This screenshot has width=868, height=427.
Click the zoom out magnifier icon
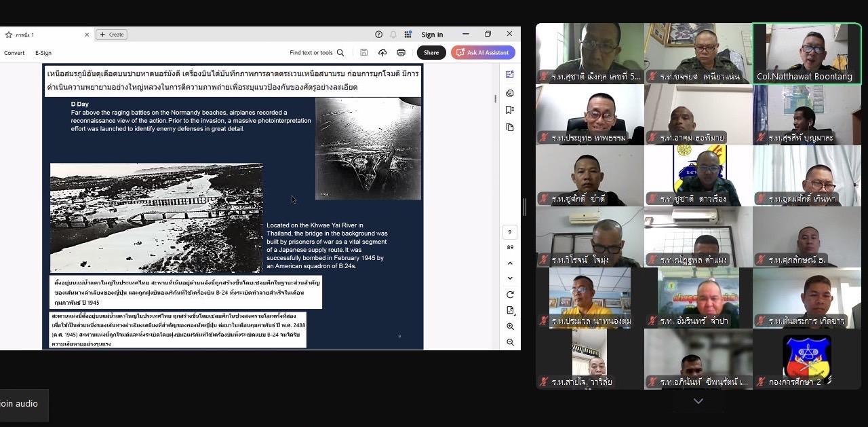pyautogui.click(x=510, y=341)
